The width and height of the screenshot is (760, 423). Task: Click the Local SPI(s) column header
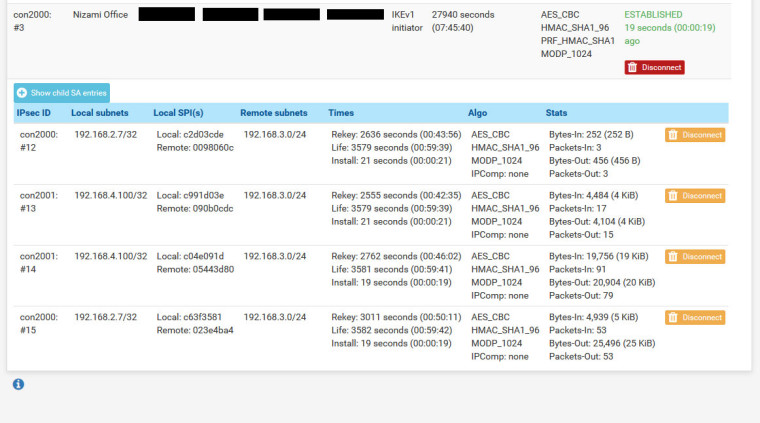(x=178, y=113)
